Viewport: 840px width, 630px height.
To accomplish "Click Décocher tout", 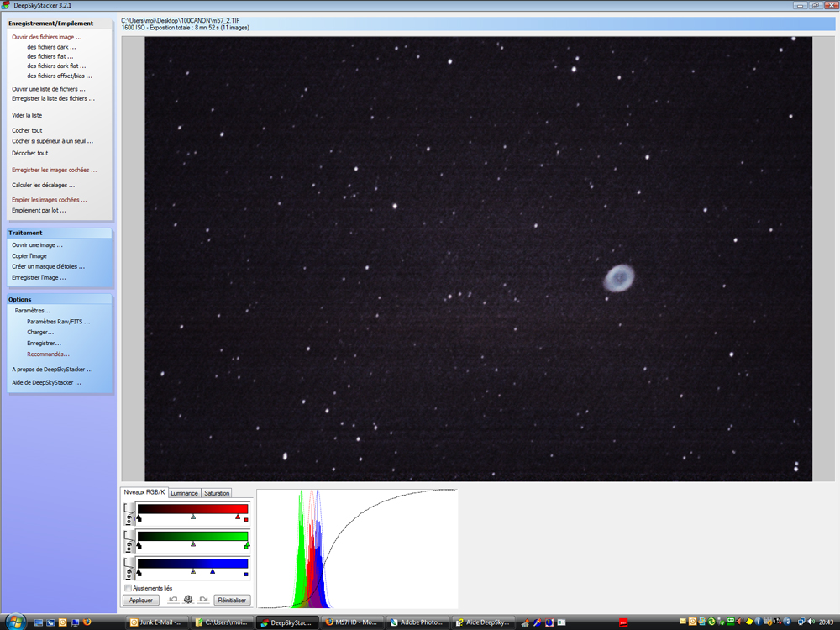I will tap(30, 153).
